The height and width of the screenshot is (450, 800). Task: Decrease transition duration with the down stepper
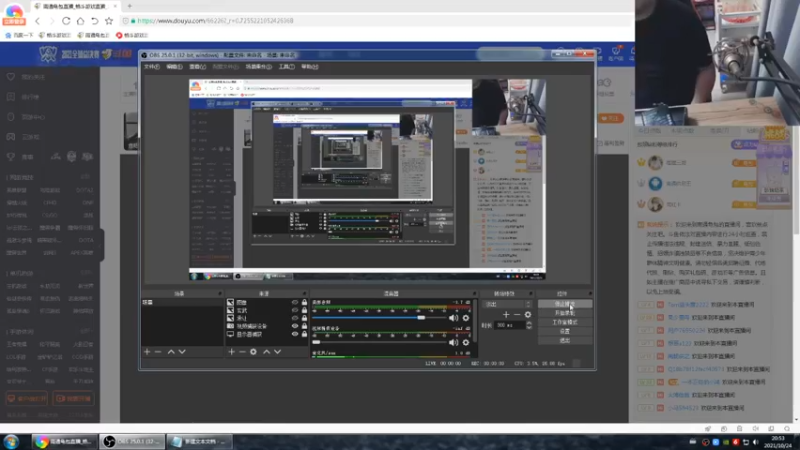point(529,327)
